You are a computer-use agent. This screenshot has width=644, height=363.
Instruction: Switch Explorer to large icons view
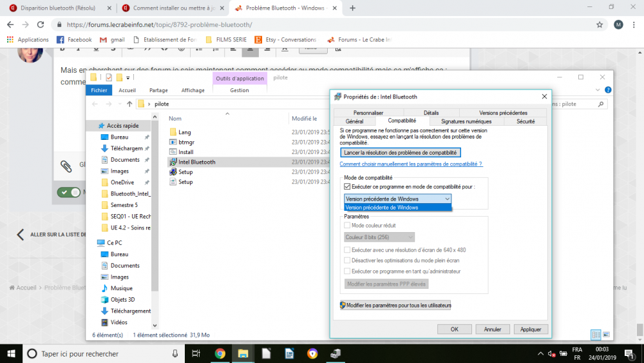pyautogui.click(x=606, y=335)
